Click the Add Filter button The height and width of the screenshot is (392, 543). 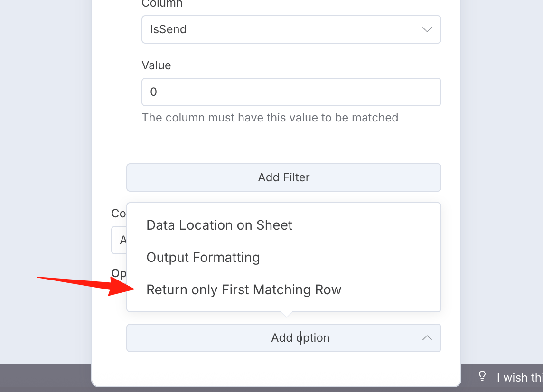coord(284,177)
